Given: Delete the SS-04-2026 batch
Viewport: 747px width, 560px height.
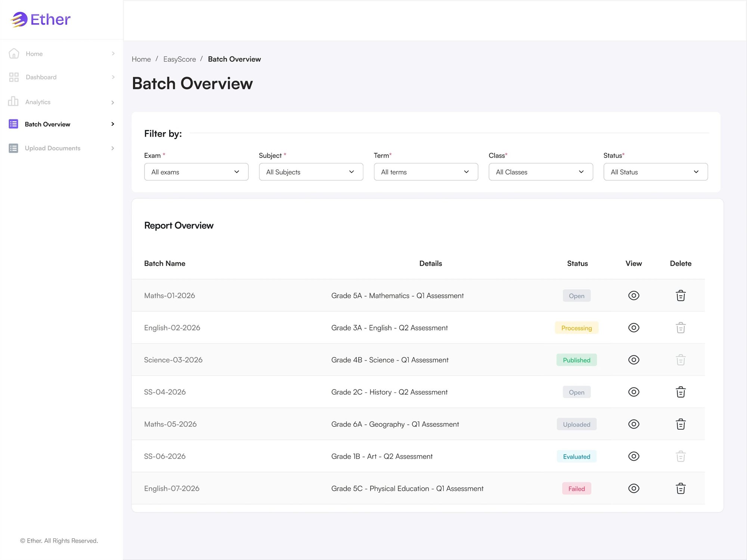Looking at the screenshot, I should pyautogui.click(x=681, y=392).
